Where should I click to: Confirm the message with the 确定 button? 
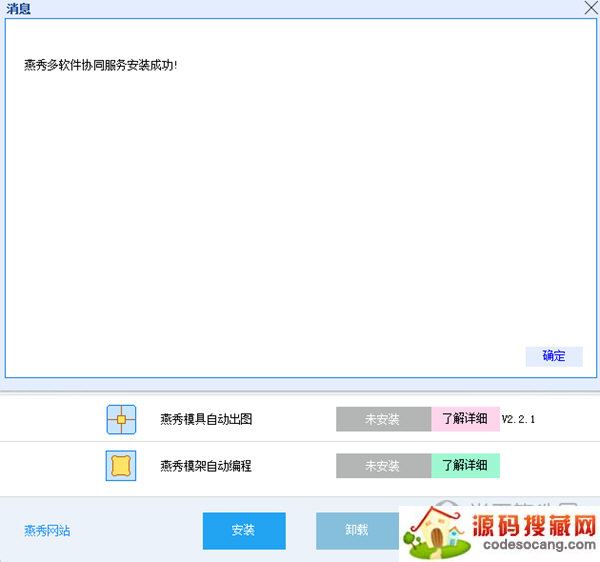pyautogui.click(x=554, y=356)
